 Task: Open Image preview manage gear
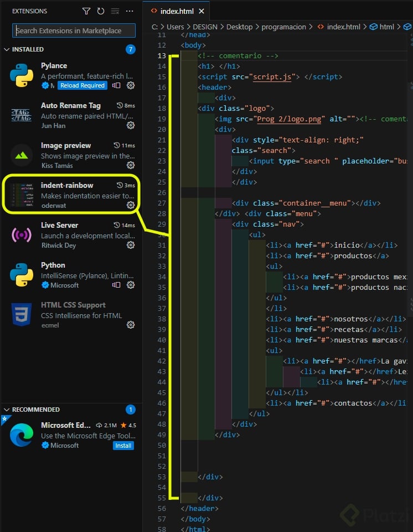[131, 165]
